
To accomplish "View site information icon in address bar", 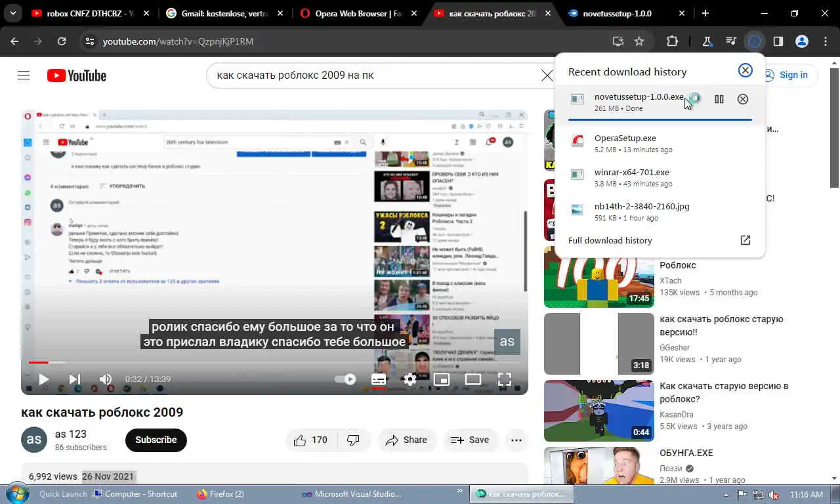I will (91, 41).
